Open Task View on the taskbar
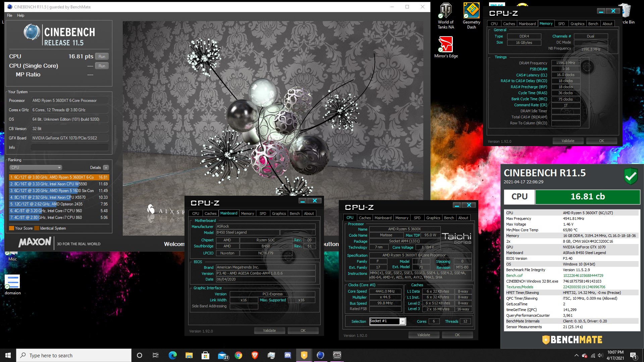644x362 pixels. coord(156,355)
